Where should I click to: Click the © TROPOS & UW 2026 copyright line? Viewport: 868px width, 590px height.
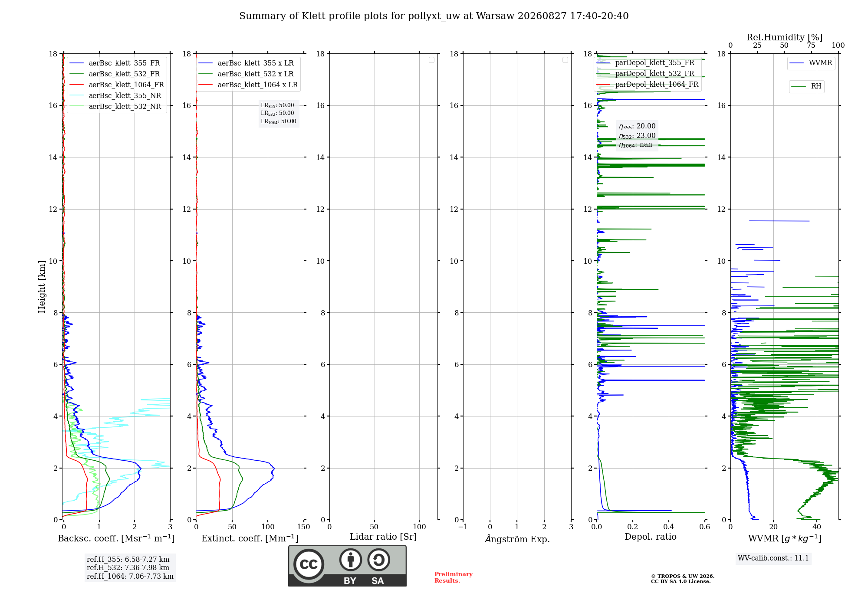click(683, 577)
